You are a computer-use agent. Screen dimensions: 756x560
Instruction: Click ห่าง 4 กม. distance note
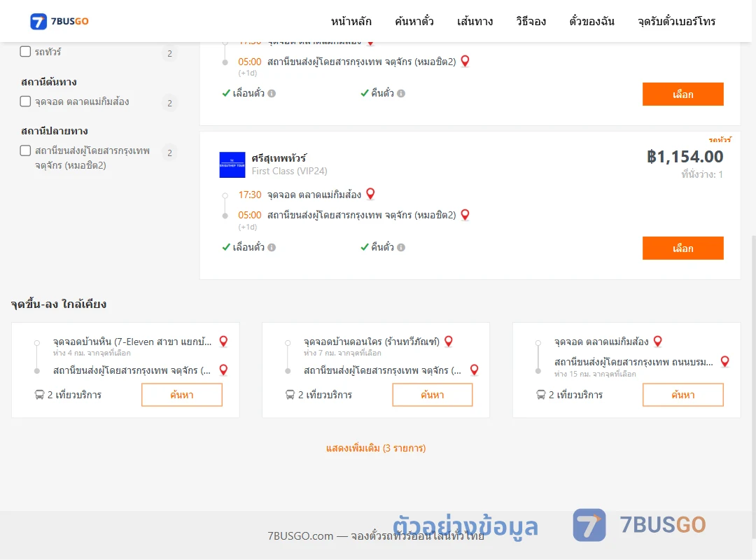(92, 353)
